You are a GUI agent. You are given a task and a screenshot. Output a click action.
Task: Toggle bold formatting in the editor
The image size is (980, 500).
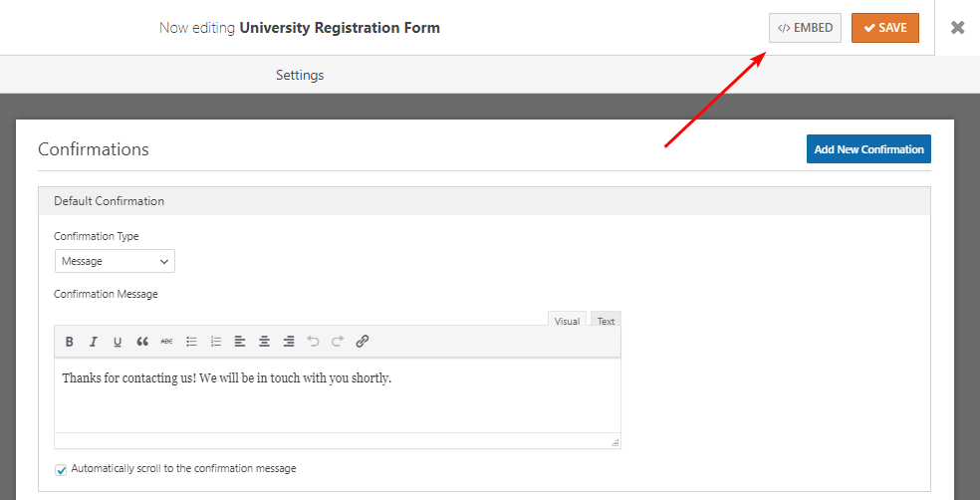click(70, 342)
